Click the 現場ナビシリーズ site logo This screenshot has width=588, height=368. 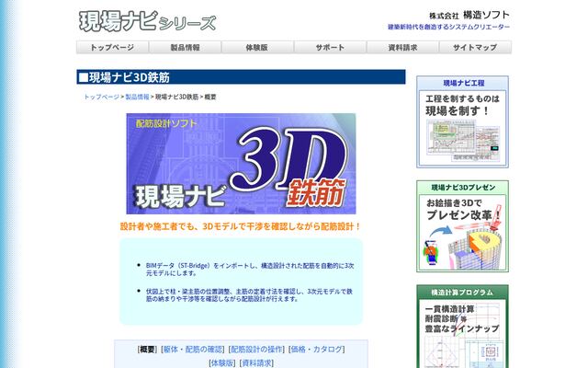coord(147,21)
